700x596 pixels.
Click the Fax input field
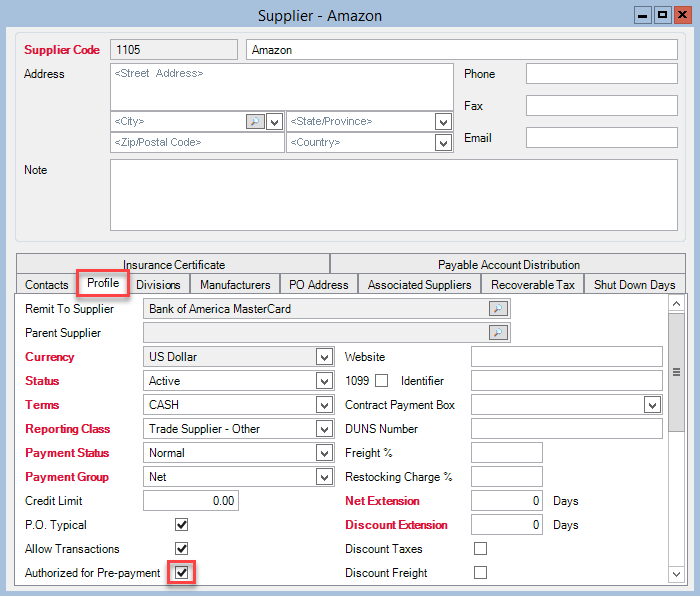(601, 106)
